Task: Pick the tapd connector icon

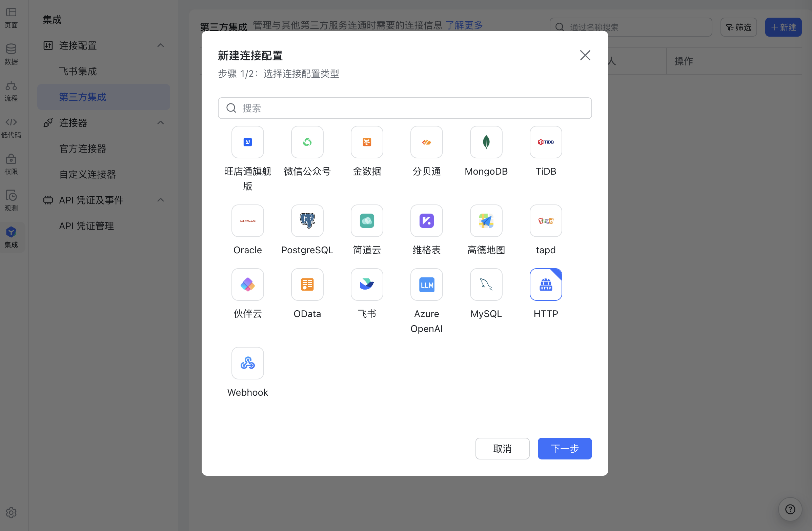Action: click(546, 221)
